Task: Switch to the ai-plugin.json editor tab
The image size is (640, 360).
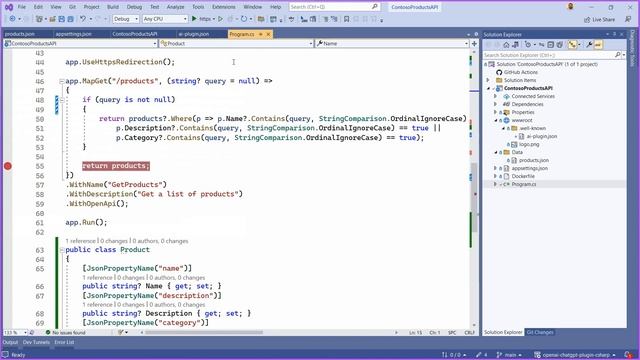Action: tap(193, 34)
